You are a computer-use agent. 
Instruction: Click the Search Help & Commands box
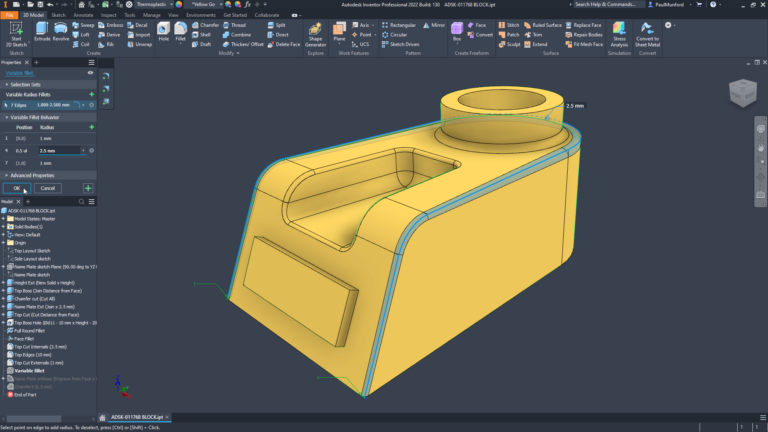click(607, 4)
